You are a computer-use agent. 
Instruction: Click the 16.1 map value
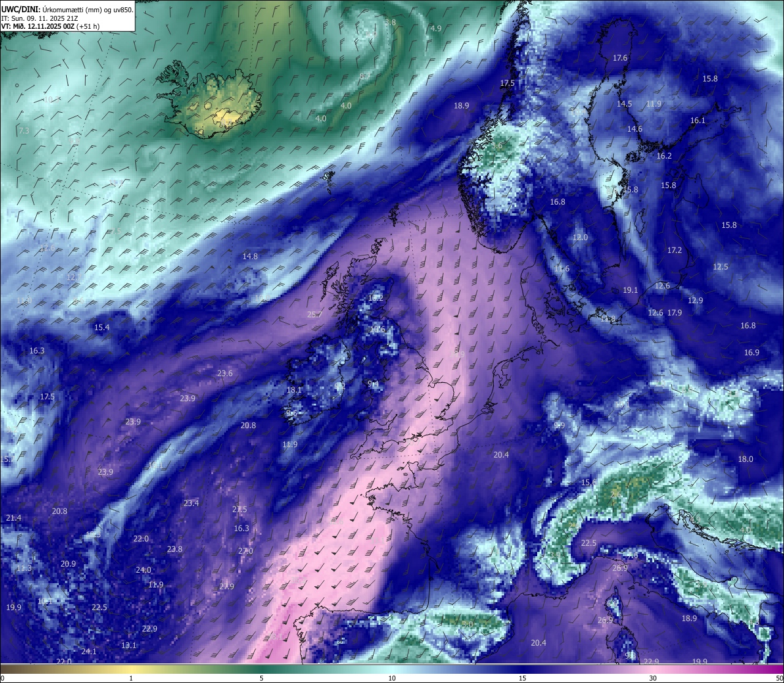click(x=698, y=121)
